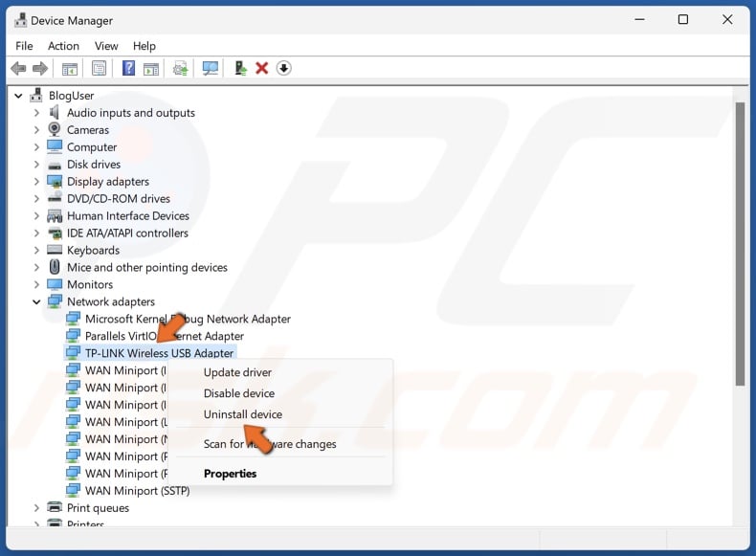Click the IDE ATA/ATAPI controllers icon
The width and height of the screenshot is (756, 556).
click(x=55, y=233)
